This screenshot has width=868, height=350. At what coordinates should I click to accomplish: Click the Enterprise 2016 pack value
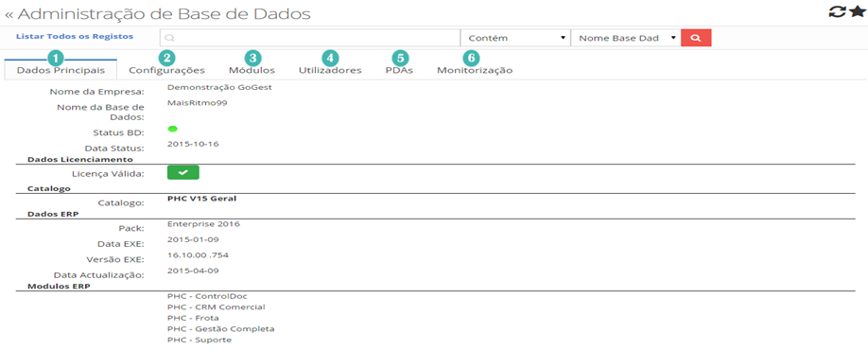click(203, 224)
